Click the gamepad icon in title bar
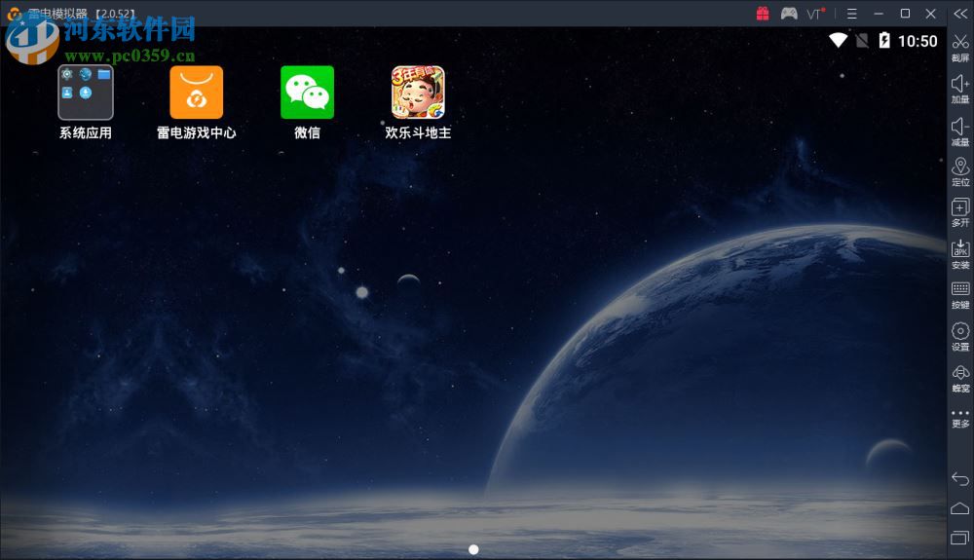Screen dimensions: 974x560 (789, 14)
